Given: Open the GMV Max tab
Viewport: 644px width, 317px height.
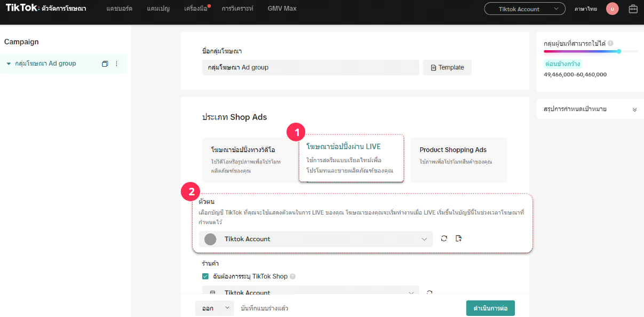Looking at the screenshot, I should [282, 9].
